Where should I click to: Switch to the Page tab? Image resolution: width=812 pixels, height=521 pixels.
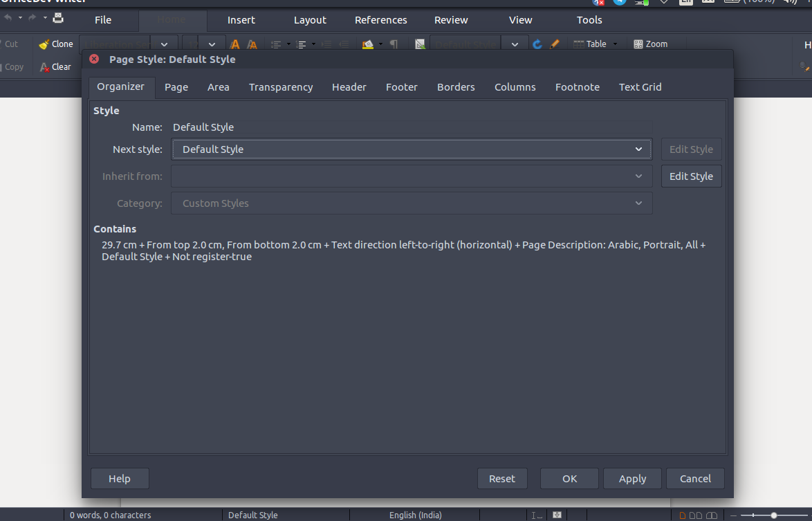(176, 87)
